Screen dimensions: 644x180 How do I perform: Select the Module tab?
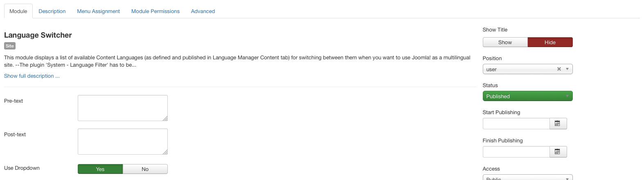coord(18,11)
